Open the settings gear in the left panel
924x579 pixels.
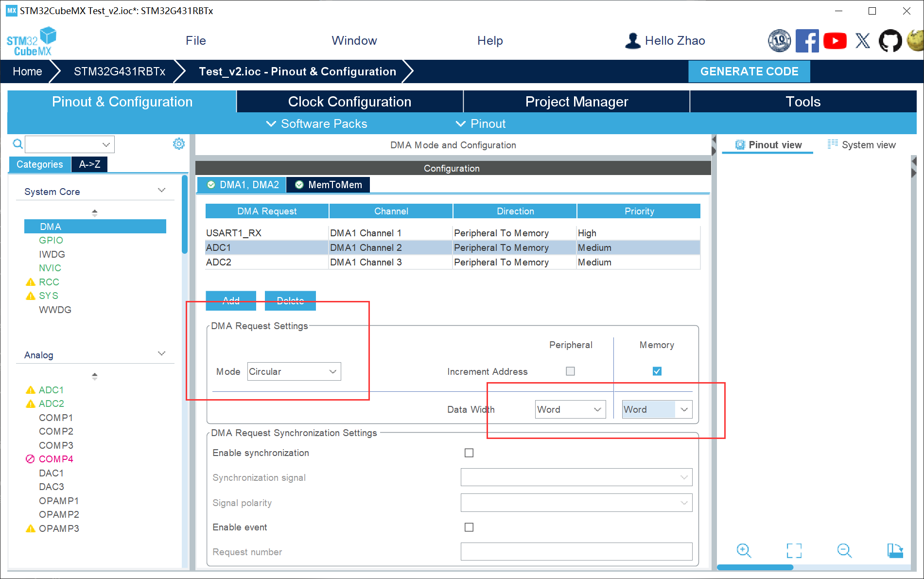(x=179, y=144)
